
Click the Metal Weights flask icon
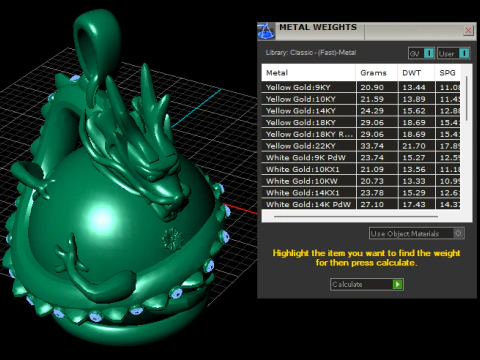[x=266, y=31]
